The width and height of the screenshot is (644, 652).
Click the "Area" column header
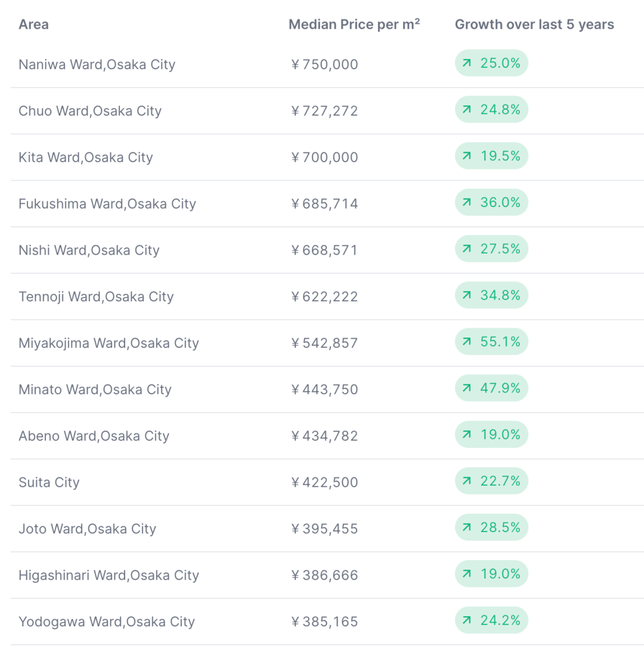click(x=33, y=24)
